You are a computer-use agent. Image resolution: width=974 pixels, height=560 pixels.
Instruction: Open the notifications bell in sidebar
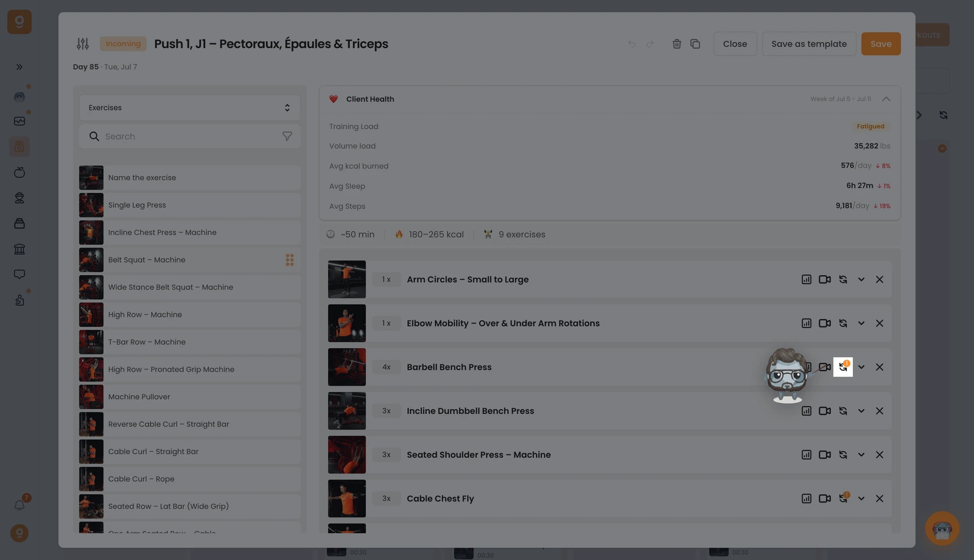point(19,505)
